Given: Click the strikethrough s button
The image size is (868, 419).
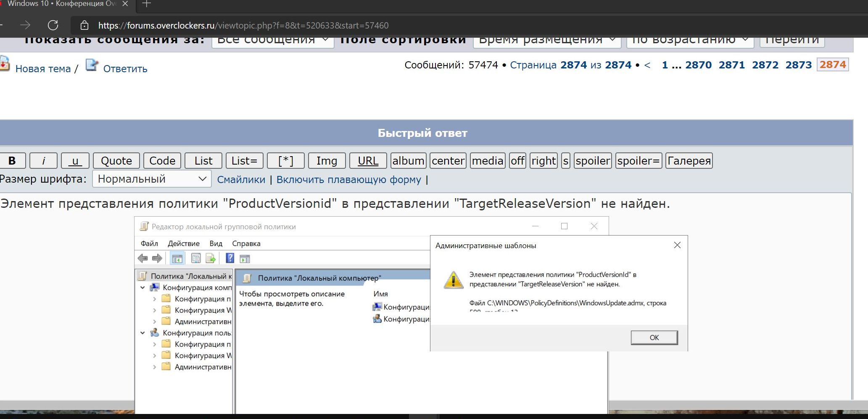Looking at the screenshot, I should click(566, 161).
